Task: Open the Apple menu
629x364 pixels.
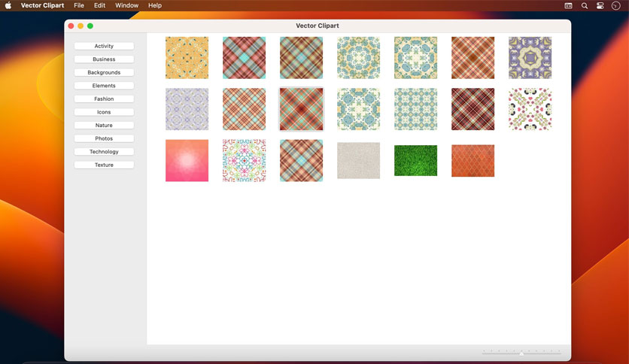Action: [x=8, y=5]
